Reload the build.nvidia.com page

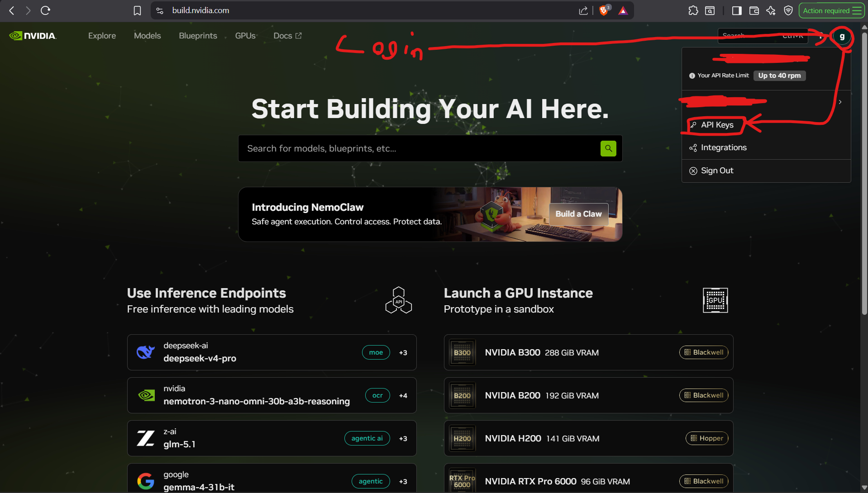[45, 10]
